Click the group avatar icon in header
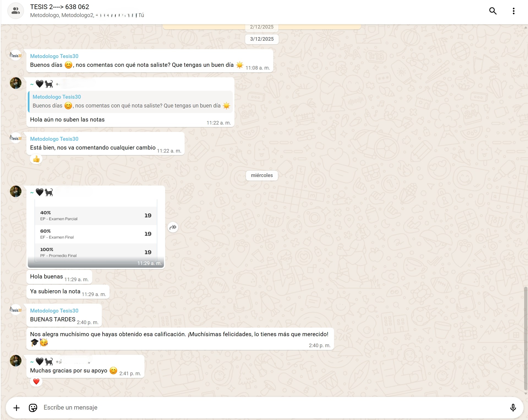528x420 pixels. [x=16, y=11]
